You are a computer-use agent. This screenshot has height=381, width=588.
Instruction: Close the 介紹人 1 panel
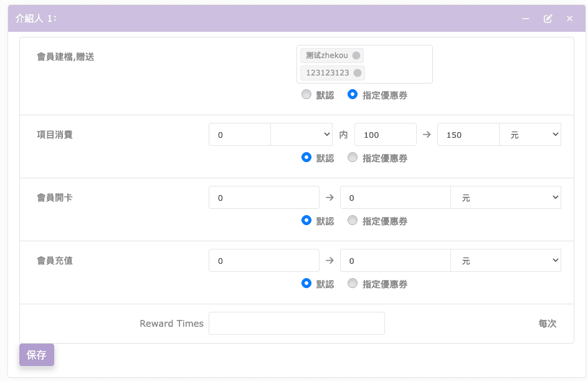(x=569, y=19)
